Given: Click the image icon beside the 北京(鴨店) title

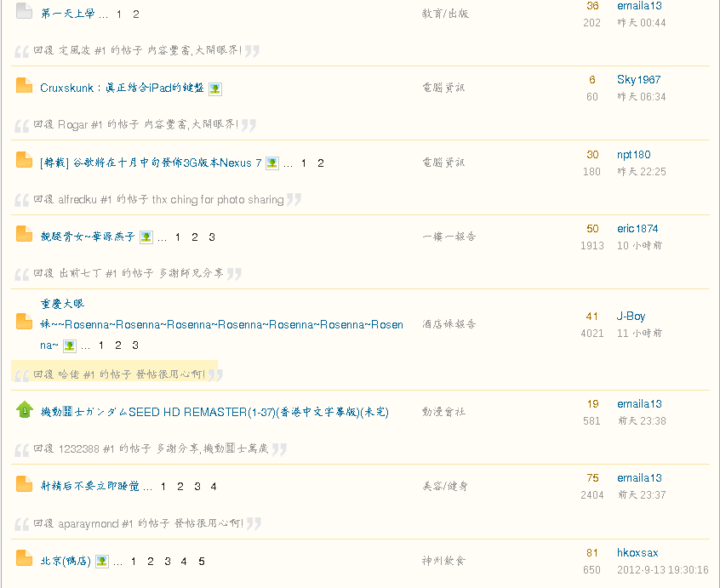Looking at the screenshot, I should (x=102, y=561).
